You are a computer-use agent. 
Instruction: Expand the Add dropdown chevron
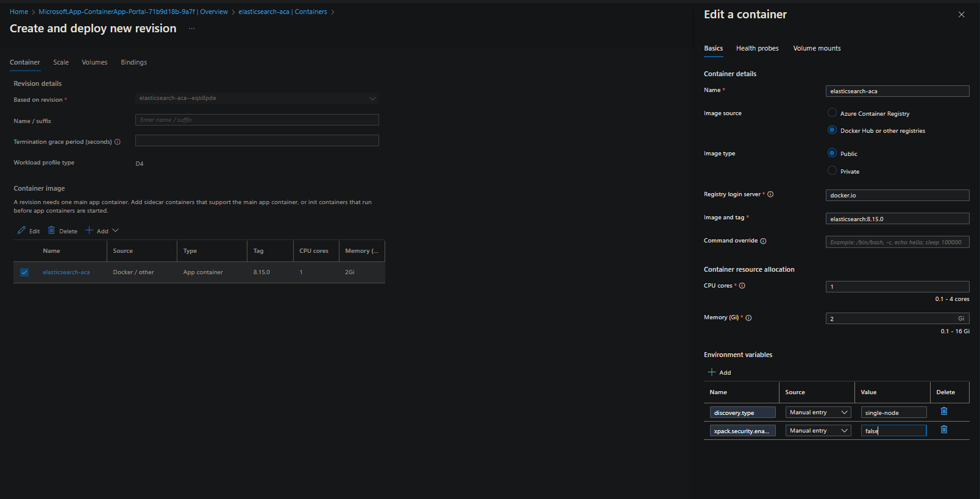[x=115, y=230]
